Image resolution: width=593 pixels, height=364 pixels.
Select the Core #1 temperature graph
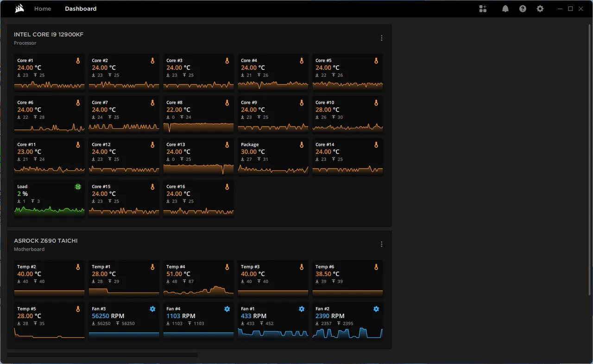[49, 85]
